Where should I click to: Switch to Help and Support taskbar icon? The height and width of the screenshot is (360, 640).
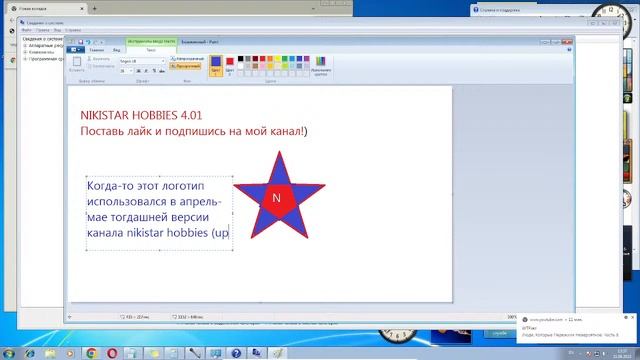click(236, 353)
